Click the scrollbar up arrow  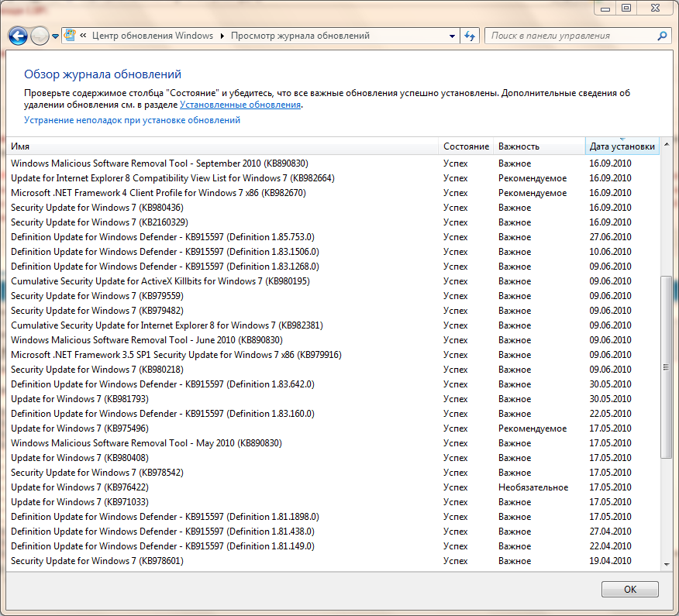(667, 144)
